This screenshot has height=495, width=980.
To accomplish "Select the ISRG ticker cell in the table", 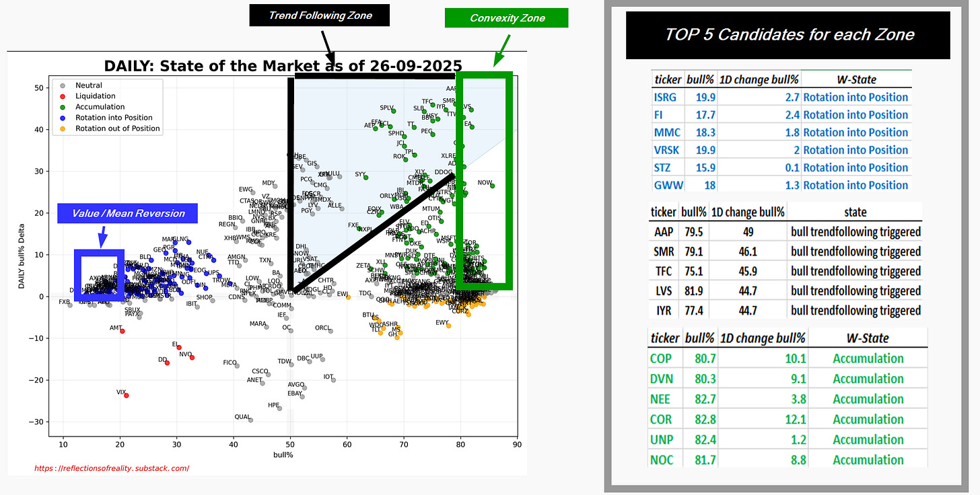I will pyautogui.click(x=666, y=98).
